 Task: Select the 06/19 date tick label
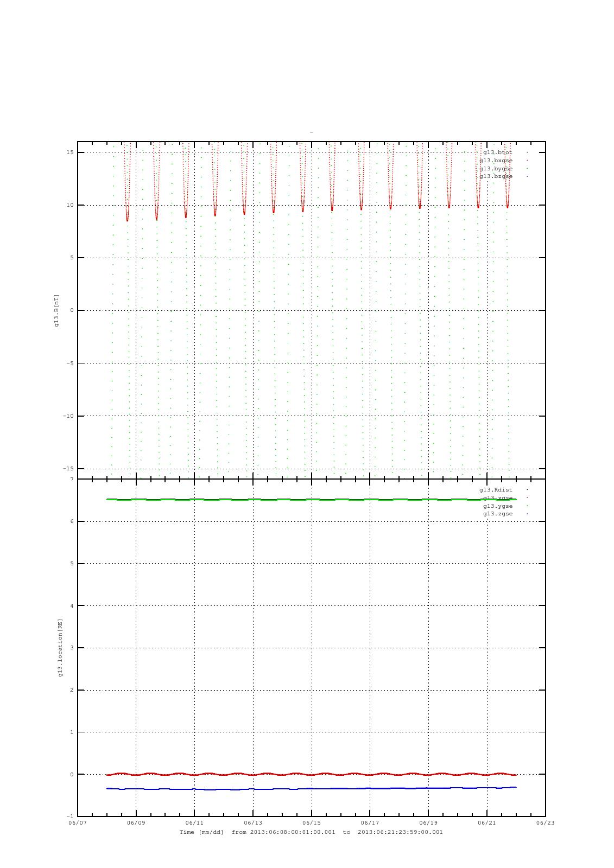pyautogui.click(x=428, y=823)
